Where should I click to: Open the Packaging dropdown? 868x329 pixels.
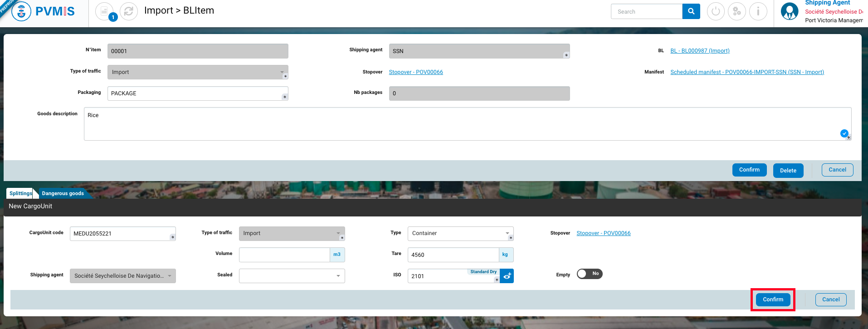[x=197, y=93]
